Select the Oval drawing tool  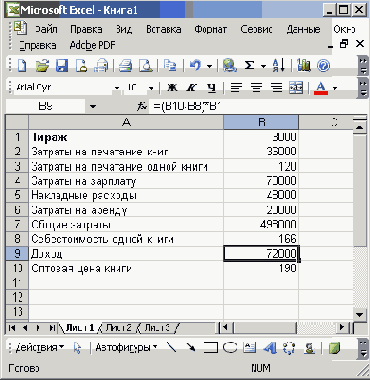pos(230,348)
